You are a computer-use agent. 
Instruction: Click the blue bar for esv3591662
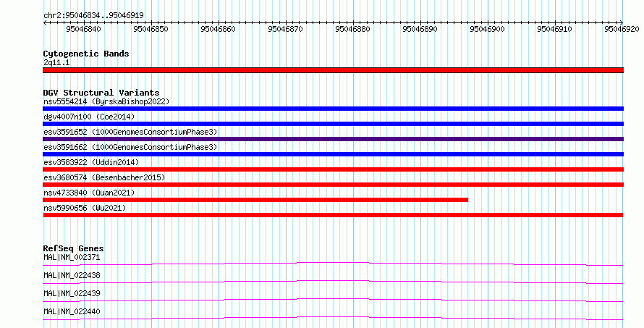pos(333,154)
